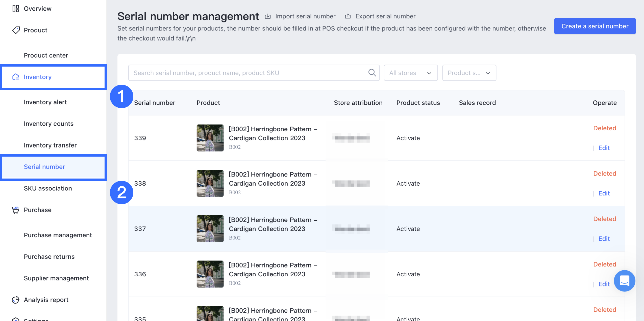This screenshot has width=644, height=321.
Task: Click the magnifier search icon
Action: pos(372,73)
